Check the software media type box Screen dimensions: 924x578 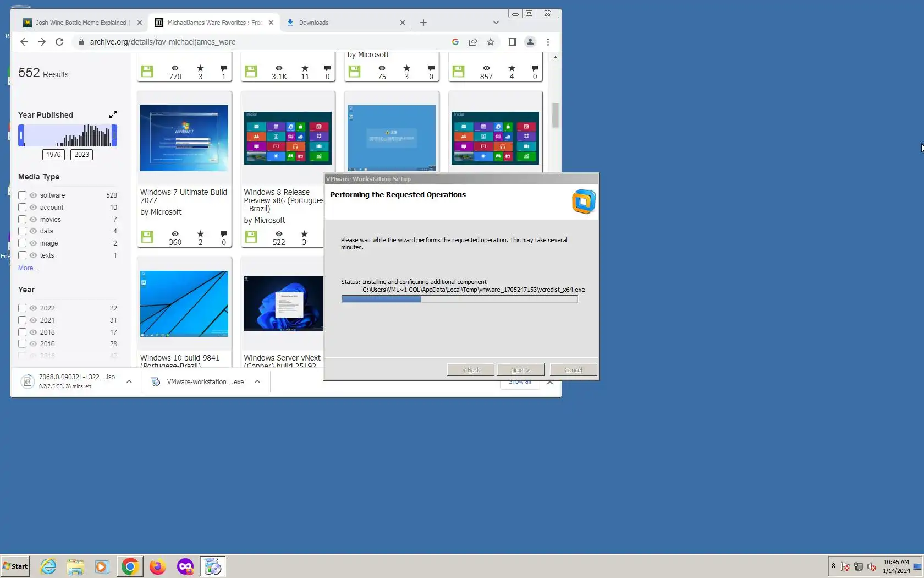[22, 195]
